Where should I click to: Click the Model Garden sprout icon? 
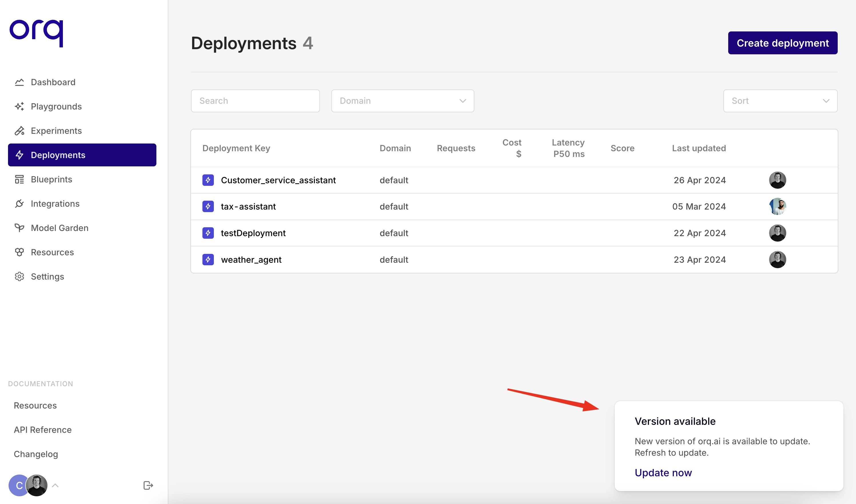pyautogui.click(x=19, y=228)
